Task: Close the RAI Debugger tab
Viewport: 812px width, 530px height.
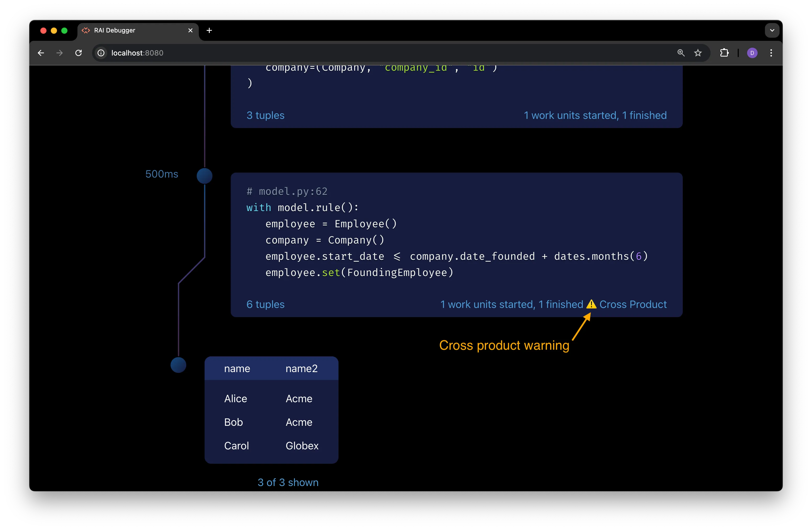Action: point(190,30)
